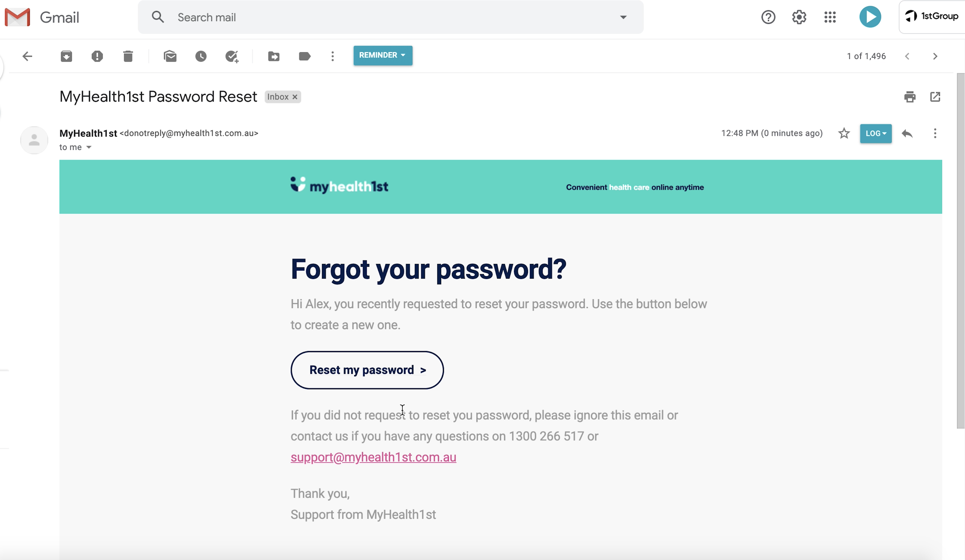965x560 pixels.
Task: Add email to Tasks
Action: click(x=232, y=56)
